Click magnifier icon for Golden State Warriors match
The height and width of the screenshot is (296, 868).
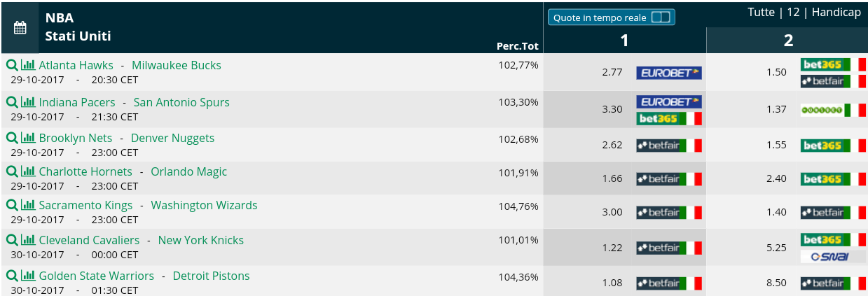(x=12, y=276)
